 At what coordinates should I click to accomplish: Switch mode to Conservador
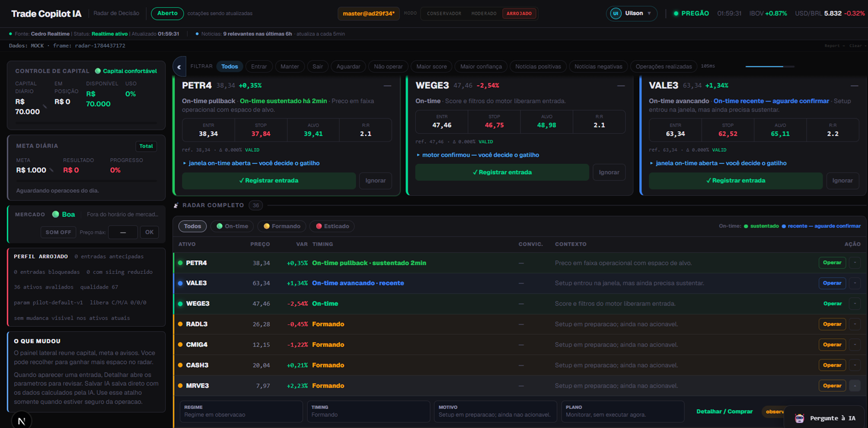pos(444,14)
